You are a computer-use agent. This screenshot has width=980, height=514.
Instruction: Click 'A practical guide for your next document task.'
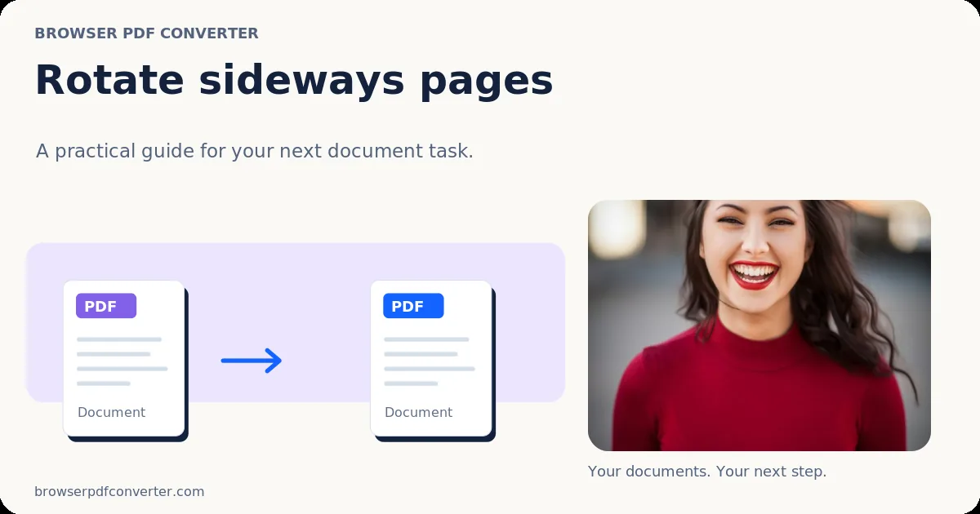point(255,152)
